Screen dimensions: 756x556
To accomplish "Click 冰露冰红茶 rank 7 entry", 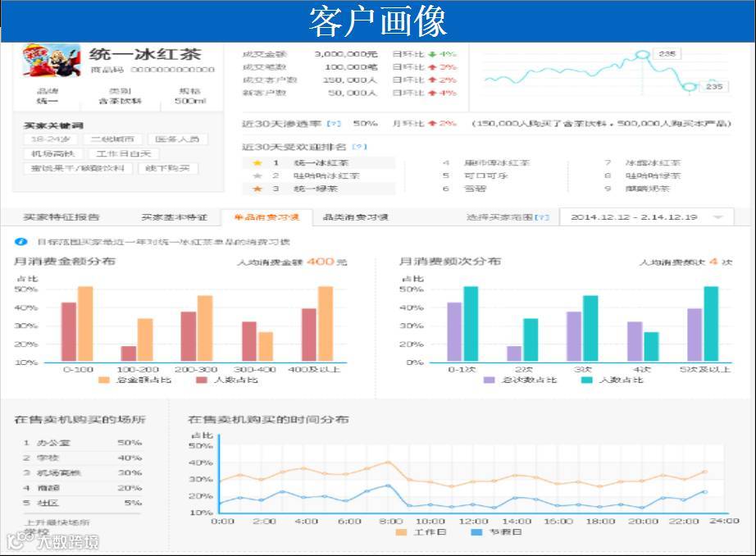I will [x=653, y=163].
